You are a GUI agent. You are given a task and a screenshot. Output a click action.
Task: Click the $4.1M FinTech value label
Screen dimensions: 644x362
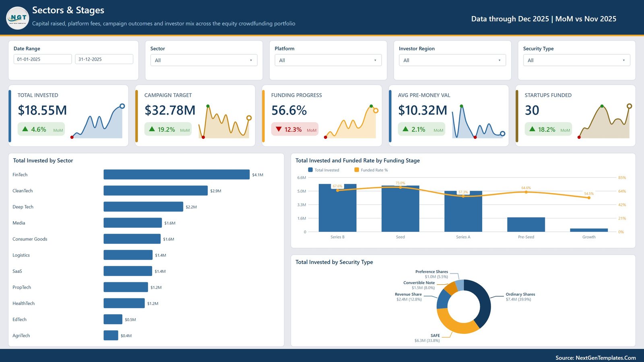tap(258, 175)
